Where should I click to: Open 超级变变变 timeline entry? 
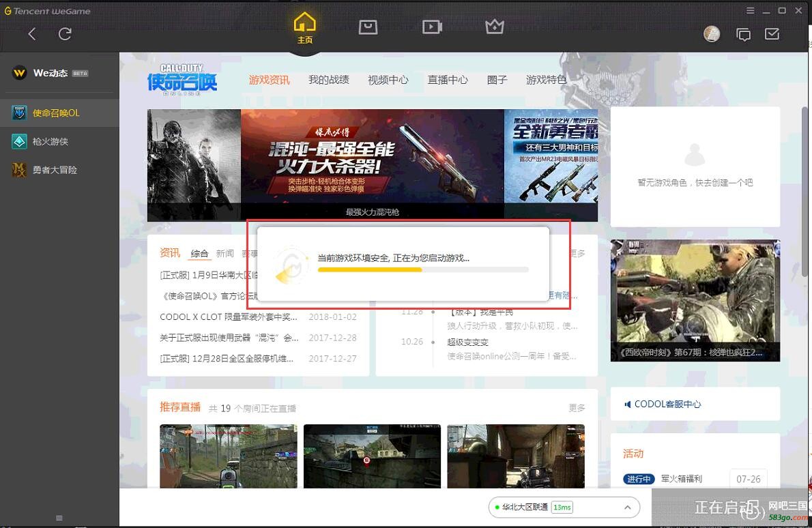[467, 342]
